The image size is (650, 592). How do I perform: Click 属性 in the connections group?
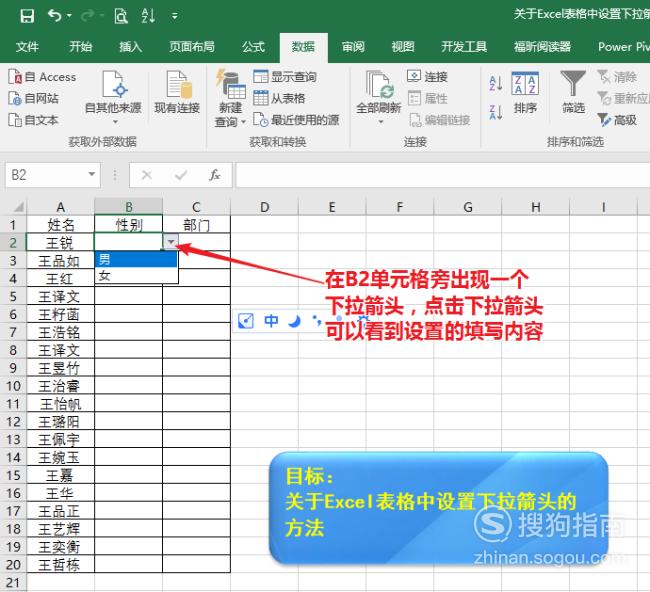tap(427, 98)
